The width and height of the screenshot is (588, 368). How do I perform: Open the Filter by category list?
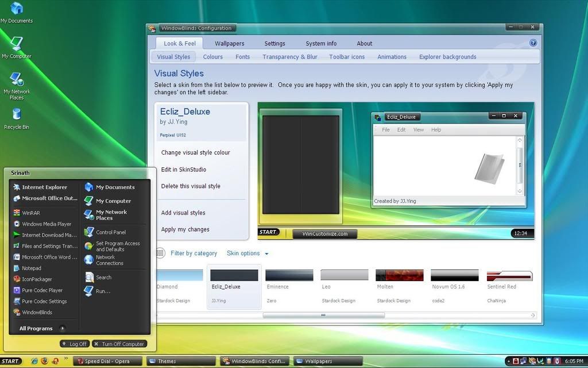pyautogui.click(x=194, y=253)
